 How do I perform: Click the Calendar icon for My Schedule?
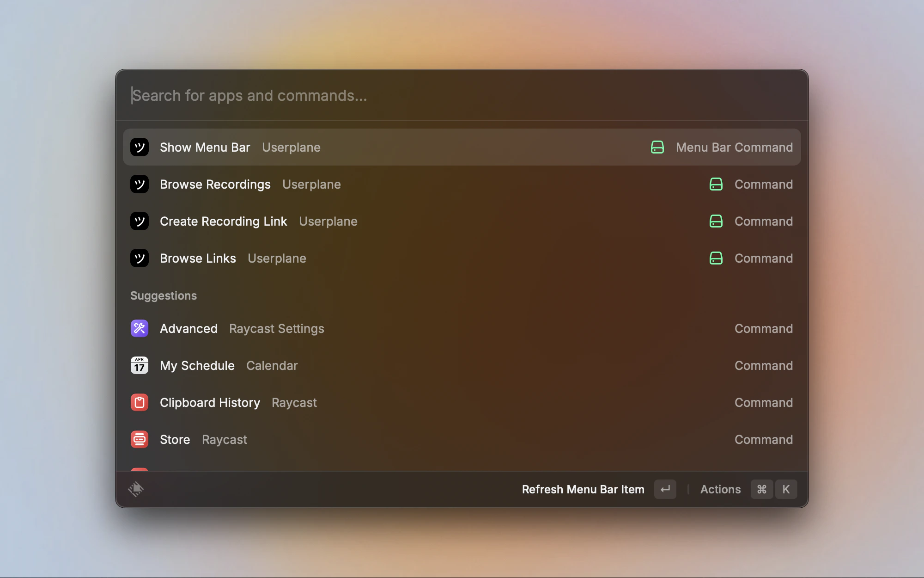[x=139, y=365]
